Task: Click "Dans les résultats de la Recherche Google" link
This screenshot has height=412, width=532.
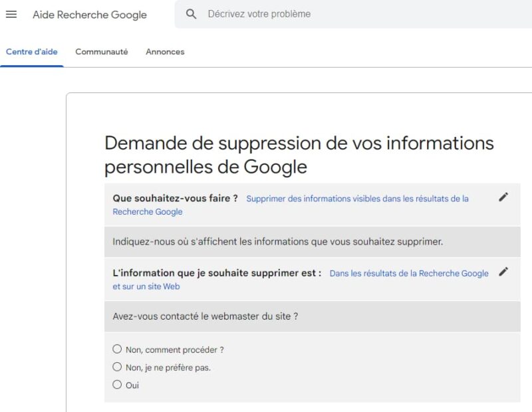Action: (x=408, y=272)
